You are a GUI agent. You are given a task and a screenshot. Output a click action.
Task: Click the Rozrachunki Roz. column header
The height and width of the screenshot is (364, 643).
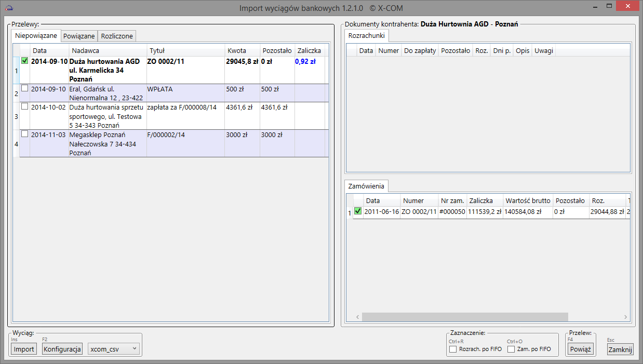481,50
